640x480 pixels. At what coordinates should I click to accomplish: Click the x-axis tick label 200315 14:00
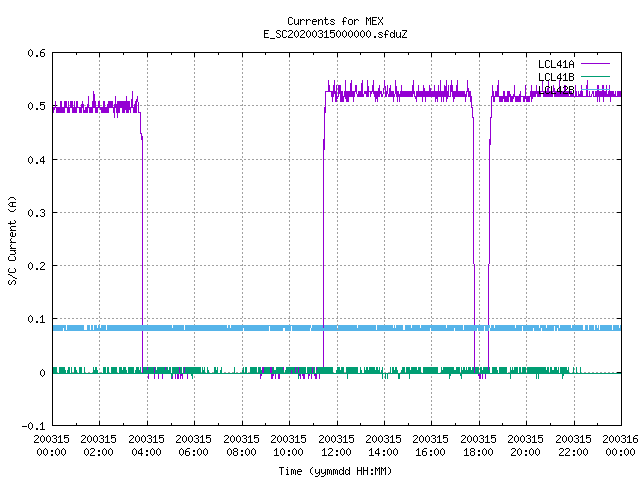[383, 445]
